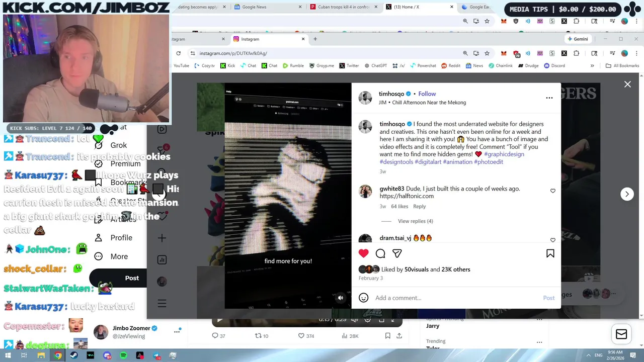
Task: Repost the X post with 10 reposts
Action: (x=262, y=336)
